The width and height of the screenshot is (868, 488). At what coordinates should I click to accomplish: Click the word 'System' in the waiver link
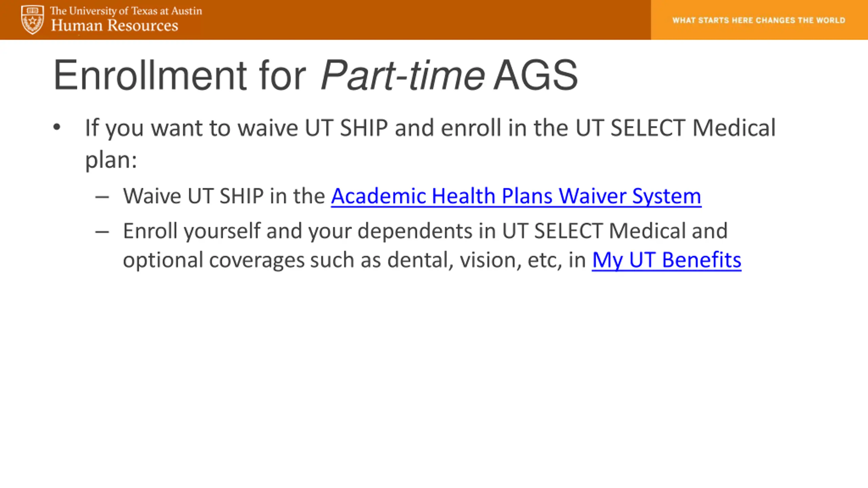click(x=667, y=197)
